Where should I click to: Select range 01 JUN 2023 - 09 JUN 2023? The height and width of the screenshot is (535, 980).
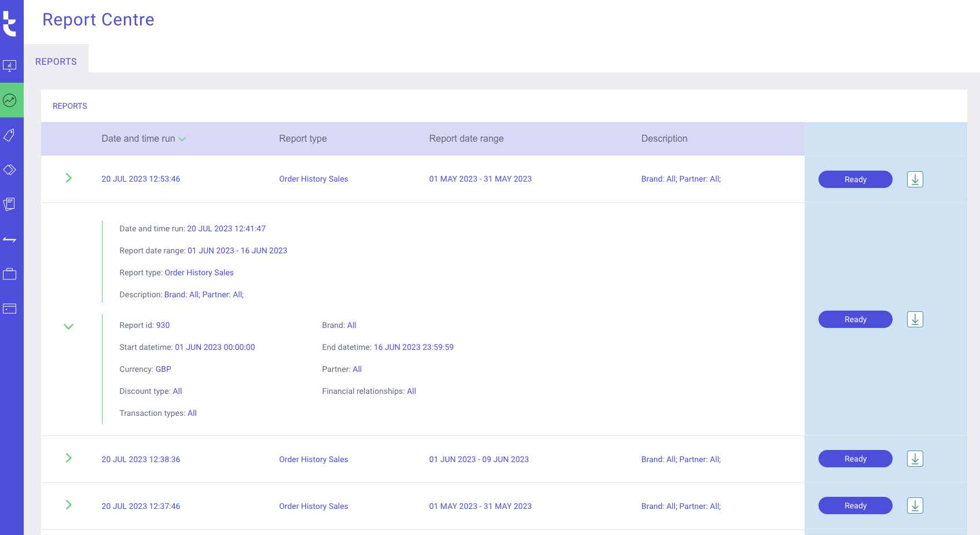[x=479, y=459]
